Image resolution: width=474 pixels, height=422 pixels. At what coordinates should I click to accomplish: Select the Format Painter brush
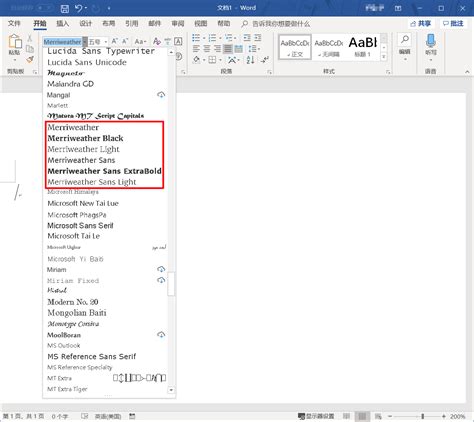tap(30, 59)
